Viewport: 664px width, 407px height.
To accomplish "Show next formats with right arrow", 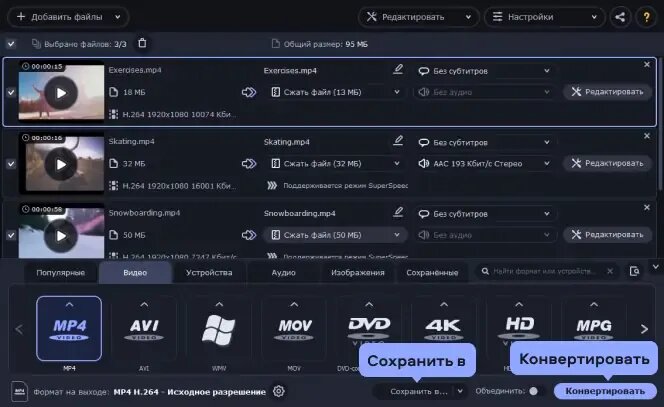I will [644, 329].
